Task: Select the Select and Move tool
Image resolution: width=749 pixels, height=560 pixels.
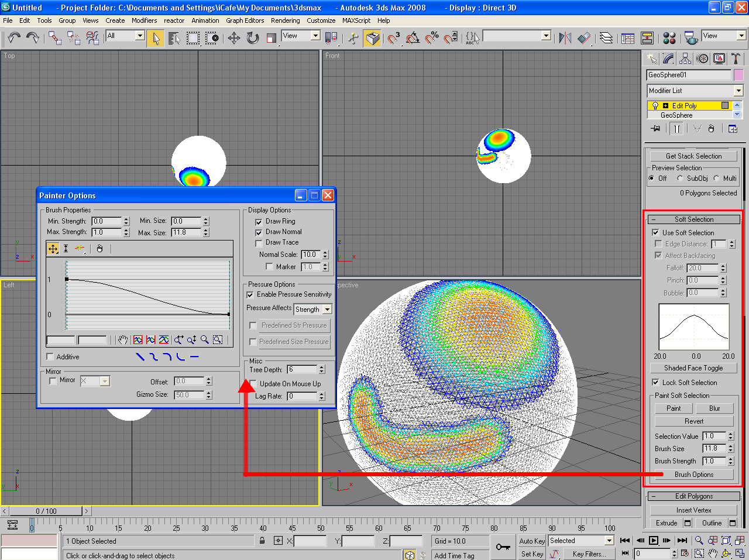Action: pos(234,38)
